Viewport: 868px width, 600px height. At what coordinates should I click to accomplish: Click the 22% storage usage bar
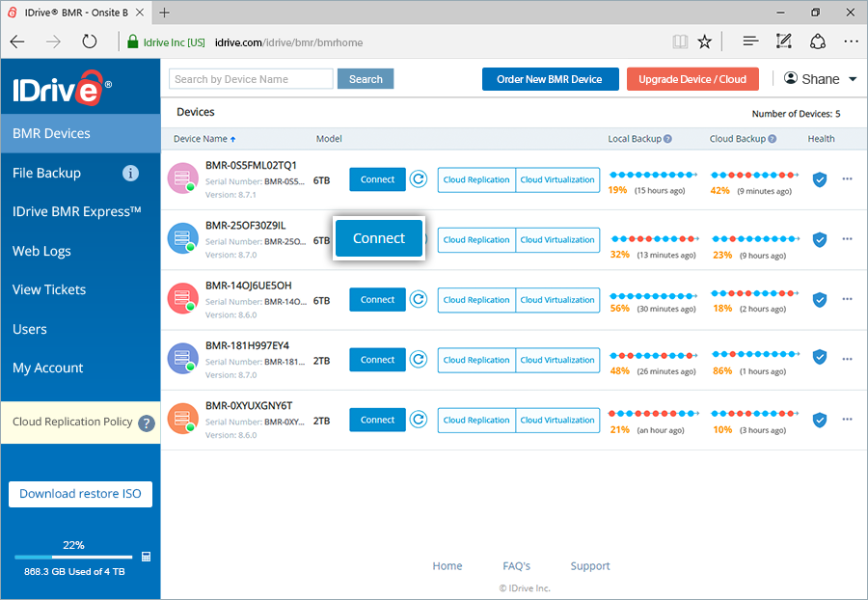pos(72,557)
